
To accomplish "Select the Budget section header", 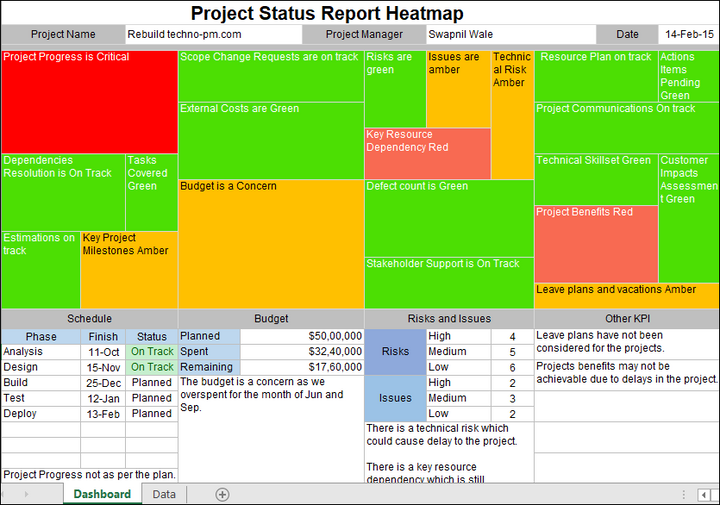I will (x=271, y=319).
